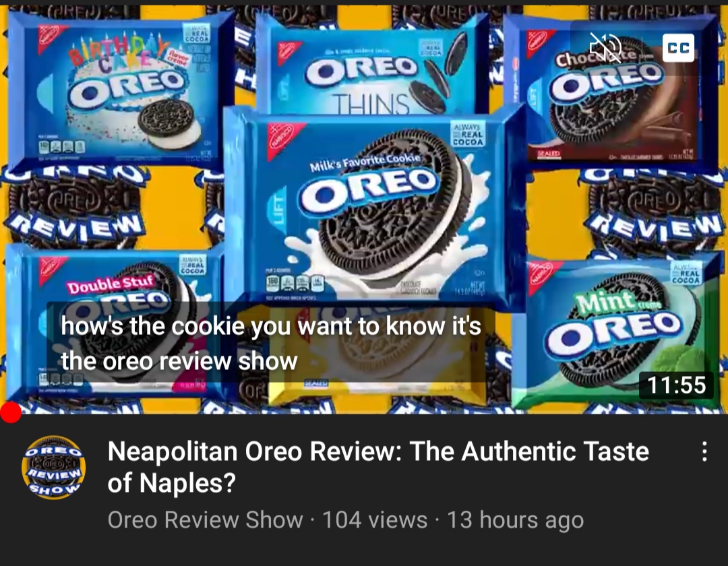
Task: Toggle closed captions with the CC button
Action: click(x=678, y=48)
